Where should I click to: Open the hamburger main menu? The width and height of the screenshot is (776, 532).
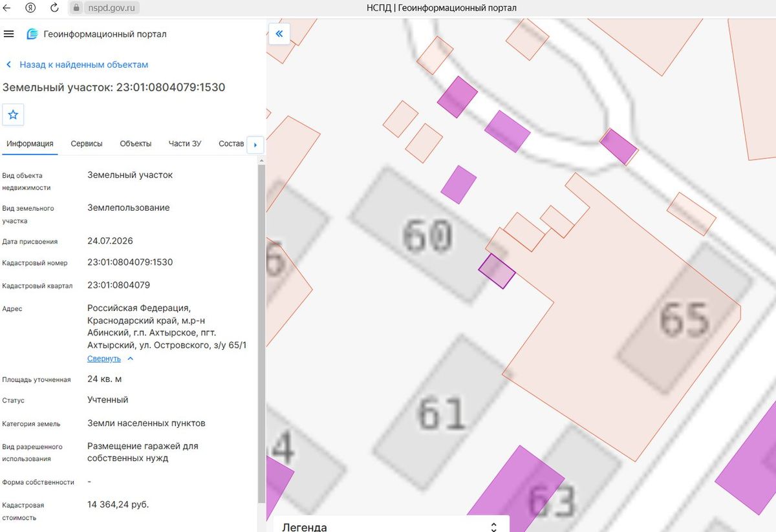click(8, 34)
